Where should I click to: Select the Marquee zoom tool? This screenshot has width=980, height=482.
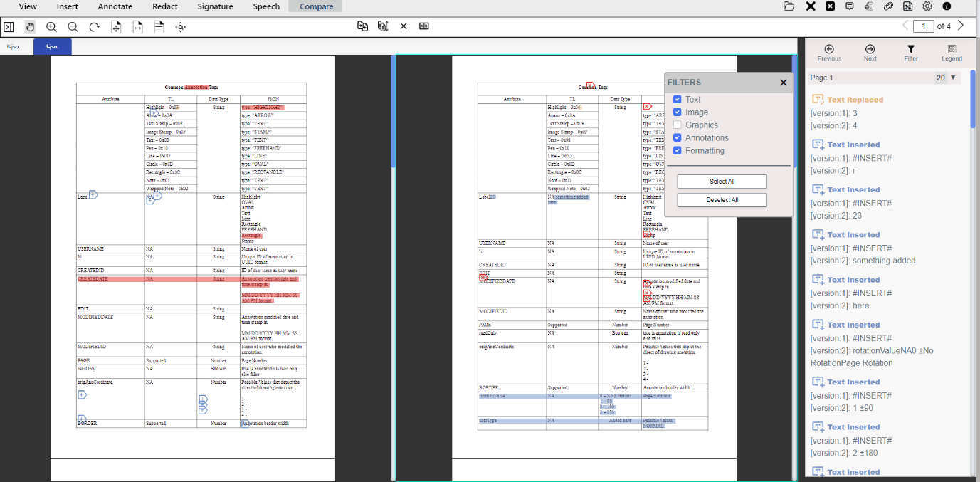pos(180,26)
